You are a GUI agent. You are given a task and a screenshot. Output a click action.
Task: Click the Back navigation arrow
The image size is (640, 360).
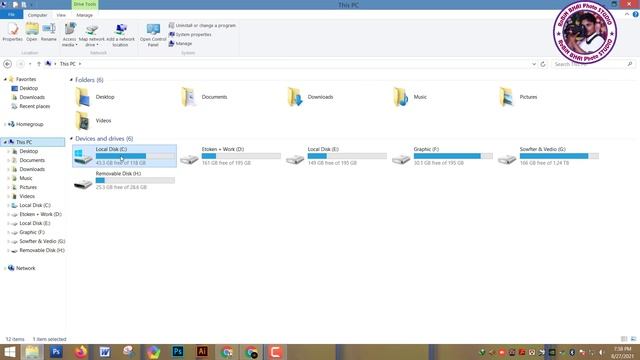click(x=7, y=64)
